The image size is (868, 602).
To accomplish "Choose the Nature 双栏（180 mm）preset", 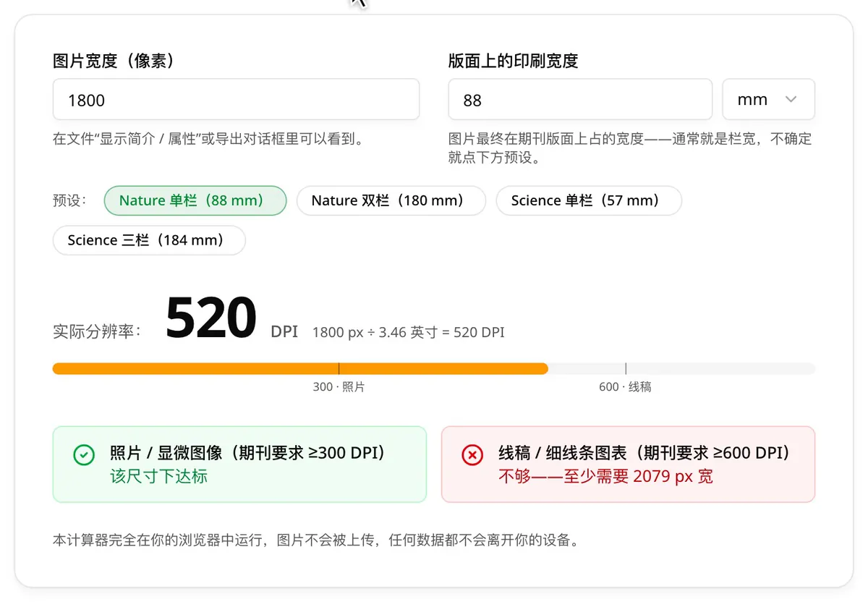I will click(391, 200).
